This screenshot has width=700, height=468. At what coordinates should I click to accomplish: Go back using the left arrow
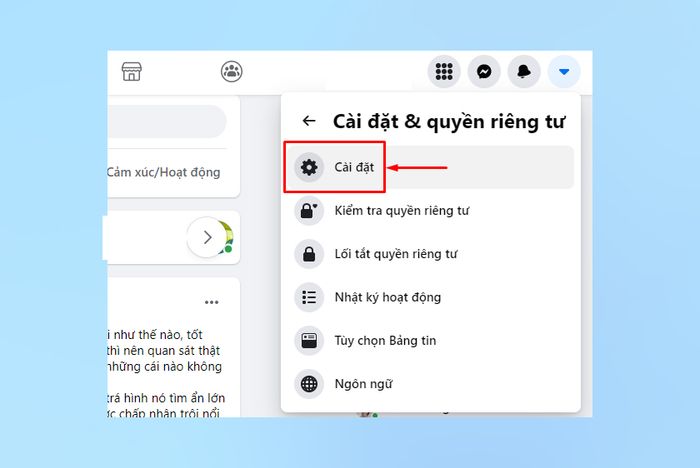click(x=309, y=121)
